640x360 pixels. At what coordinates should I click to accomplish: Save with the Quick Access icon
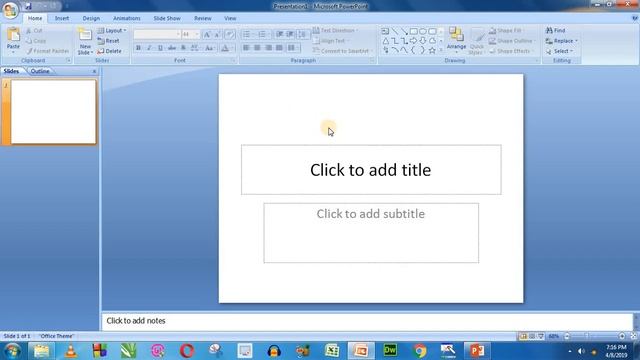click(28, 6)
